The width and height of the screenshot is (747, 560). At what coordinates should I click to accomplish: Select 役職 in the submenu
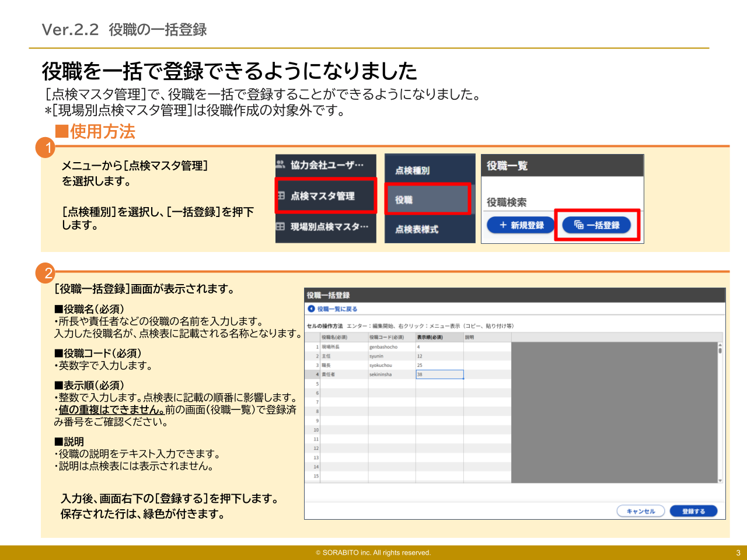tap(404, 199)
